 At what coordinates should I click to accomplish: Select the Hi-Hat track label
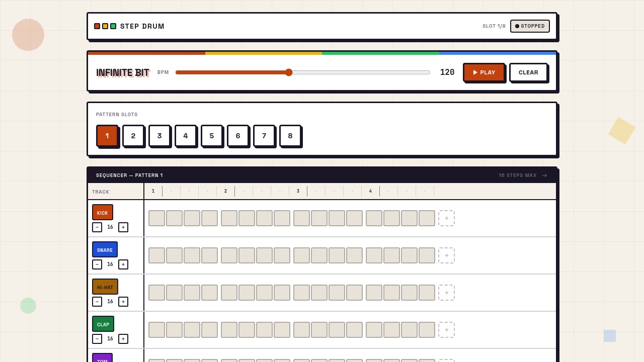click(105, 287)
